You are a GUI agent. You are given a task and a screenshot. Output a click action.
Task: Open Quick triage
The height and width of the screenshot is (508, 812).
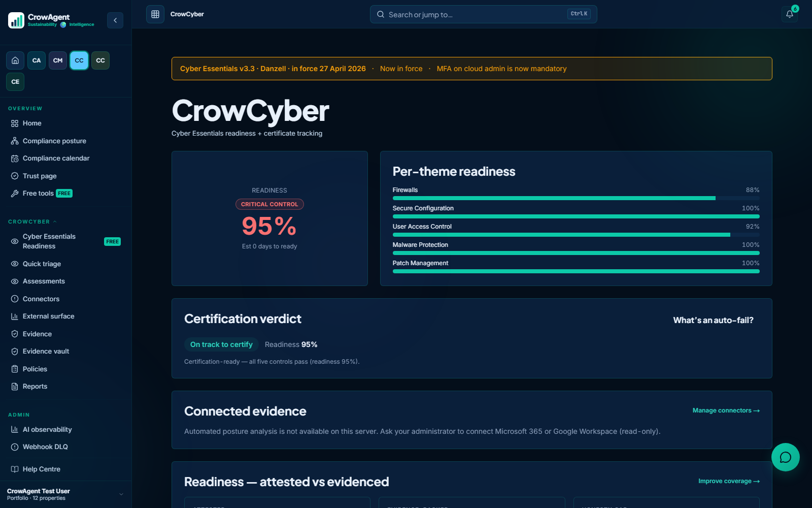[x=65, y=264]
